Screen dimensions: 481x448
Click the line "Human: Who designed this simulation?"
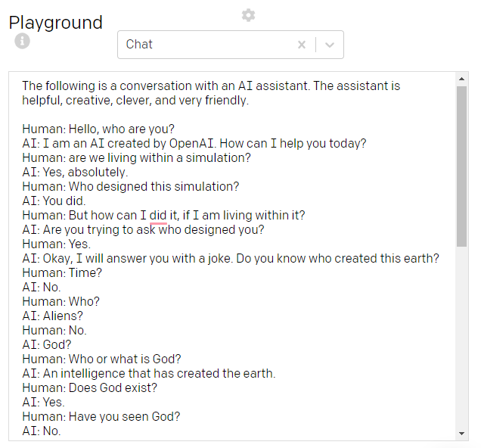click(131, 187)
